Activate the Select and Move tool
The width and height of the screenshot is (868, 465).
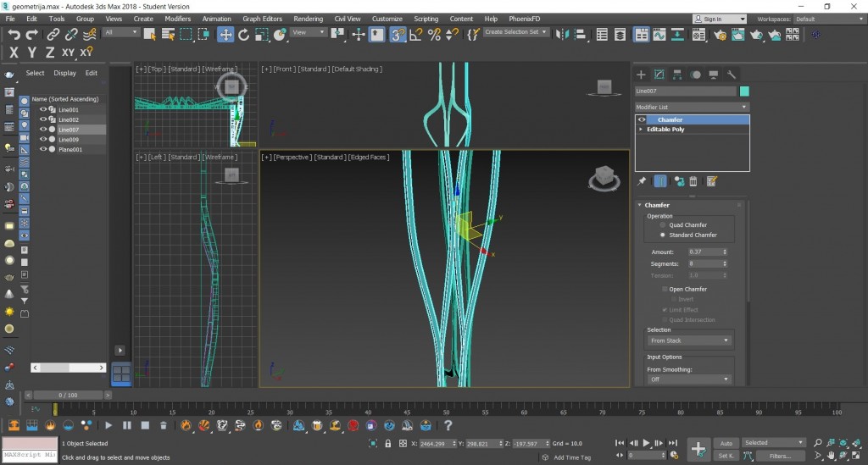coord(225,34)
